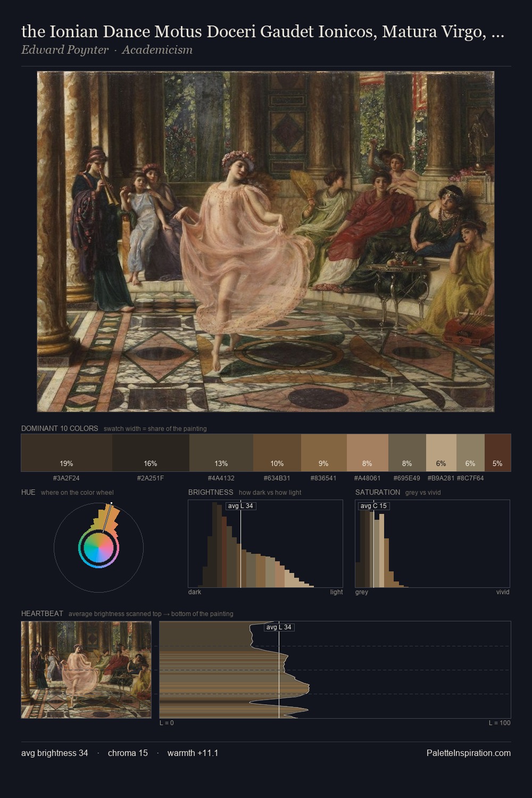The image size is (532, 798).
Task: Pick the first 8% swatch #A48061
Action: pos(368,453)
